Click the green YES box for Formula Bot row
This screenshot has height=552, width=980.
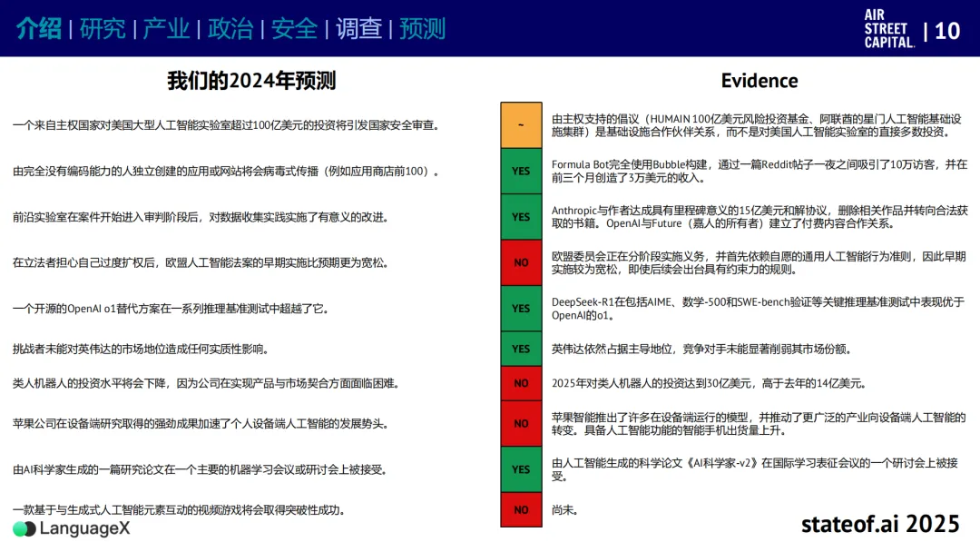coord(521,171)
